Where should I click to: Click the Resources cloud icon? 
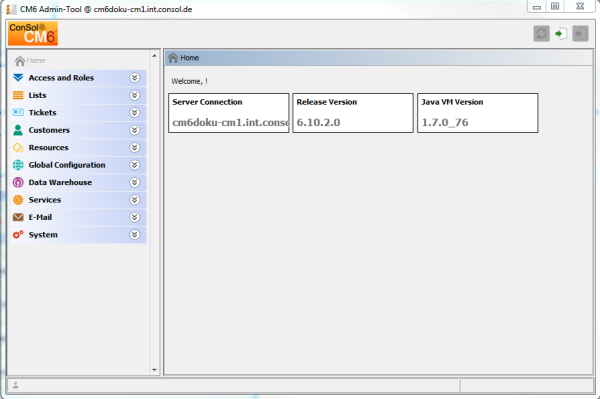click(18, 148)
